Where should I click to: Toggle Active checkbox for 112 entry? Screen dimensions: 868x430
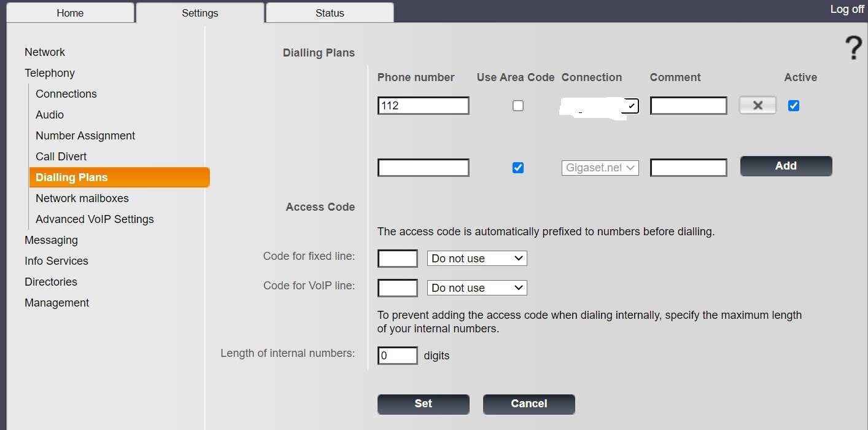click(794, 106)
